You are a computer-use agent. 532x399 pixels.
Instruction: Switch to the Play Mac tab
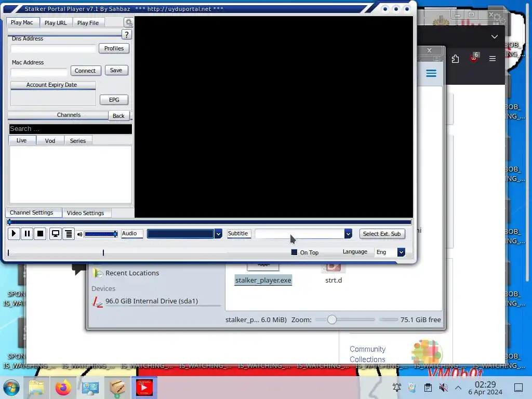coord(22,22)
